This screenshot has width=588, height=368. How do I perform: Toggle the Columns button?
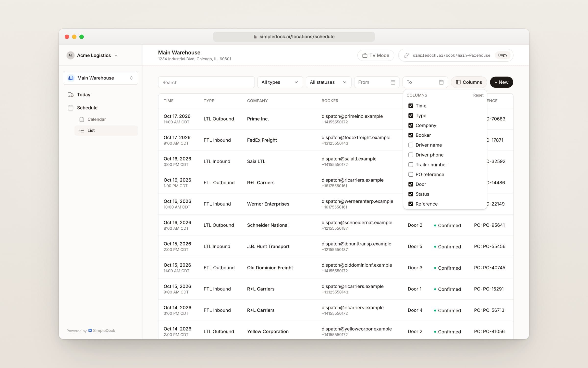[469, 82]
